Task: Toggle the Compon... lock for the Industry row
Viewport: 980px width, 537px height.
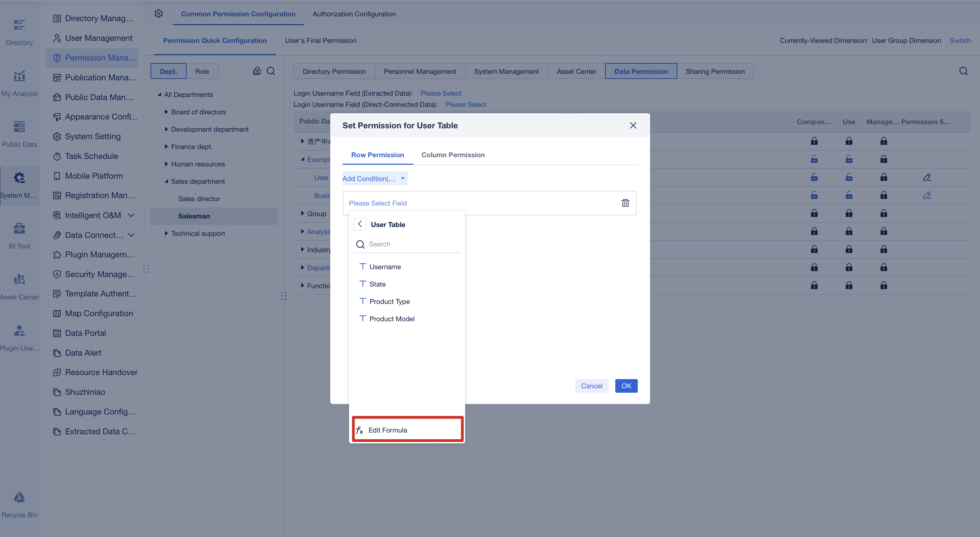Action: click(x=814, y=249)
